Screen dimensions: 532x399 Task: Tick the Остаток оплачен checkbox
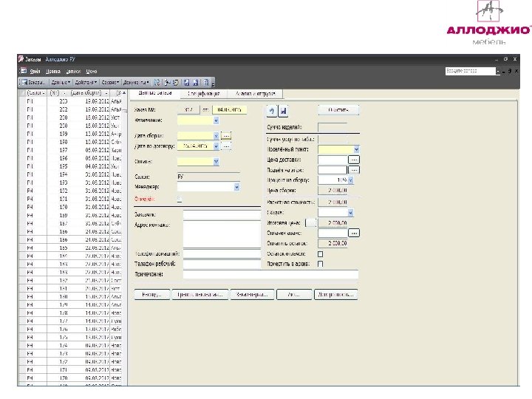(320, 253)
